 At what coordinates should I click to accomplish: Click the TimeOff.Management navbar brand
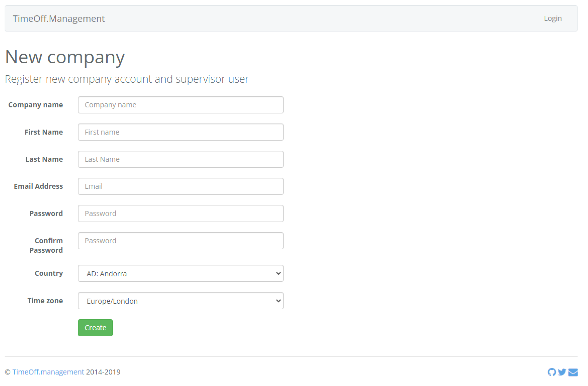click(x=59, y=19)
